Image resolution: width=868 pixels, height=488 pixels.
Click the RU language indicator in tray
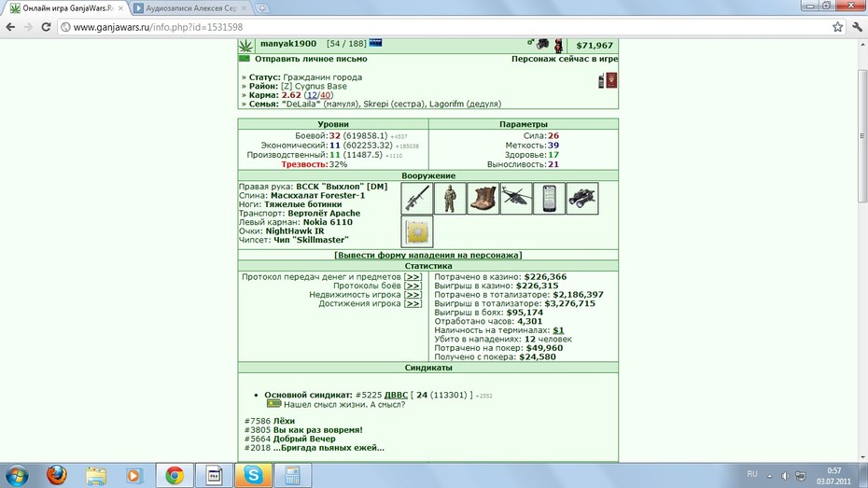point(751,474)
